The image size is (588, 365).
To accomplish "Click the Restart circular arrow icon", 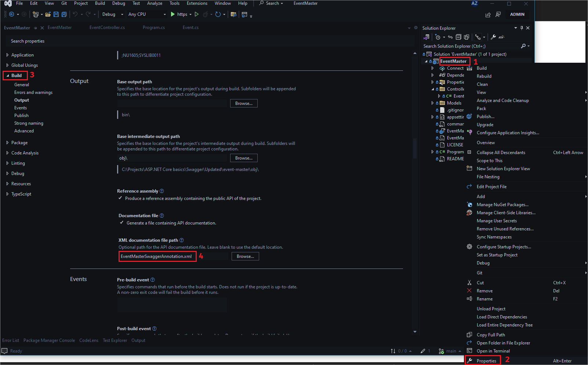I will click(218, 14).
